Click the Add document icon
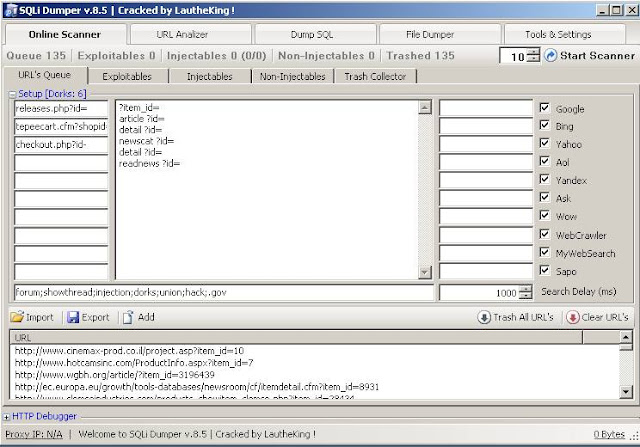 tap(128, 317)
